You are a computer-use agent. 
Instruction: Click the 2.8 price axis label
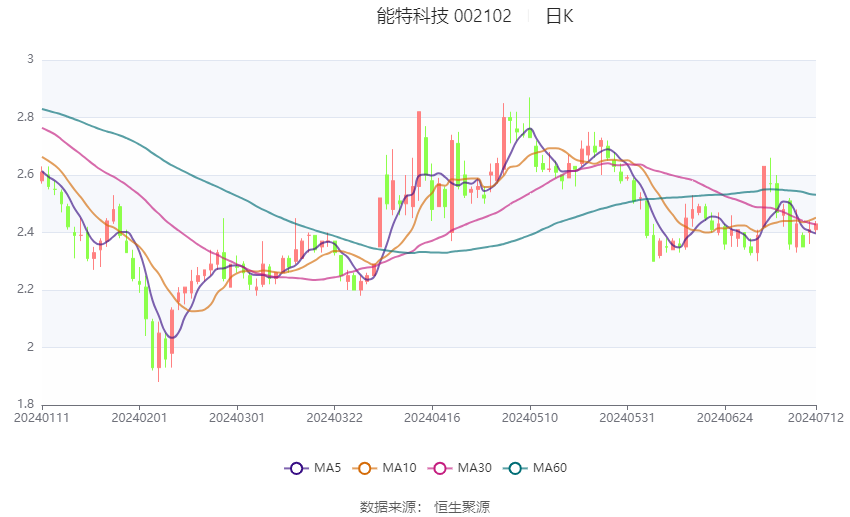[x=25, y=117]
